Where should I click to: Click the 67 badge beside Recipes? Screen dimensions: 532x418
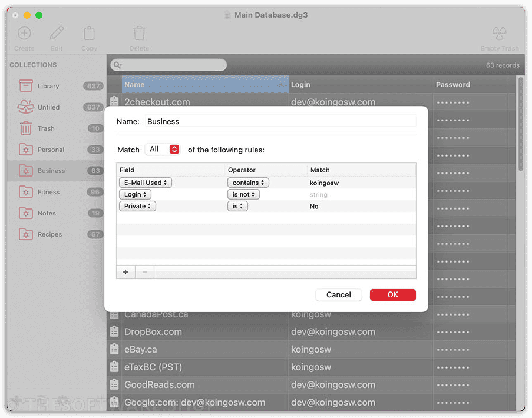[x=95, y=234]
